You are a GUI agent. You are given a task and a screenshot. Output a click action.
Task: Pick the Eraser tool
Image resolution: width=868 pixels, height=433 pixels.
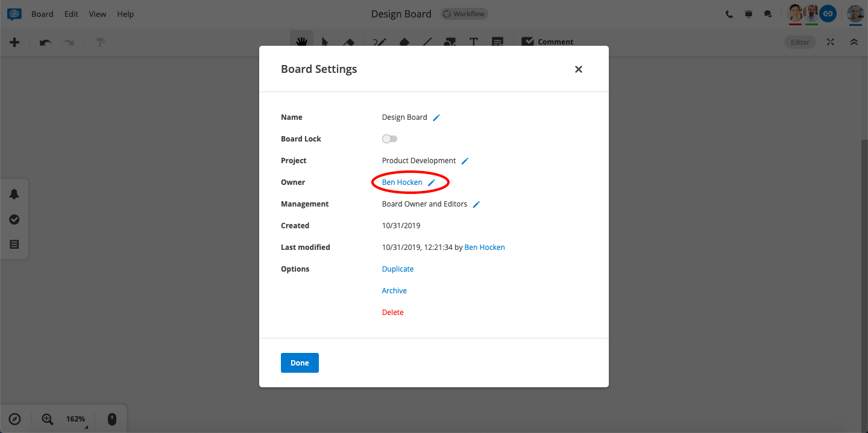pos(348,42)
